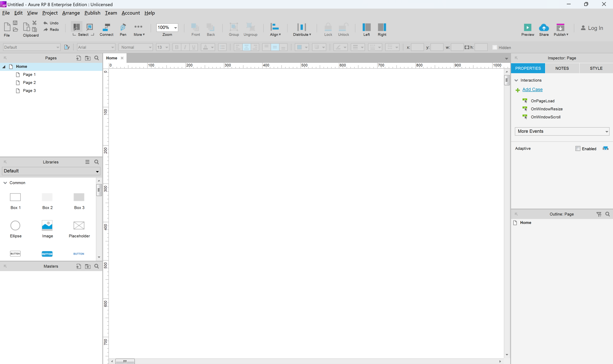
Task: Check the Enabled adaptive checkbox
Action: tap(578, 149)
